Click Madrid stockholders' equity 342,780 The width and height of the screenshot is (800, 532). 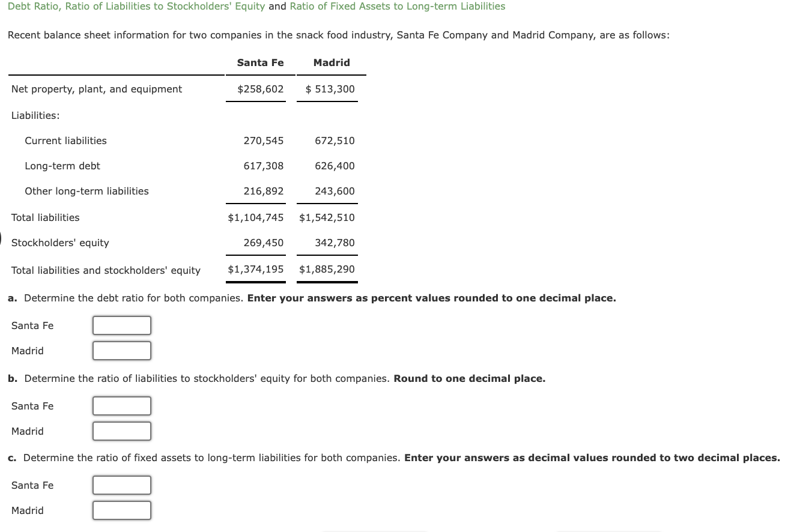coord(335,243)
